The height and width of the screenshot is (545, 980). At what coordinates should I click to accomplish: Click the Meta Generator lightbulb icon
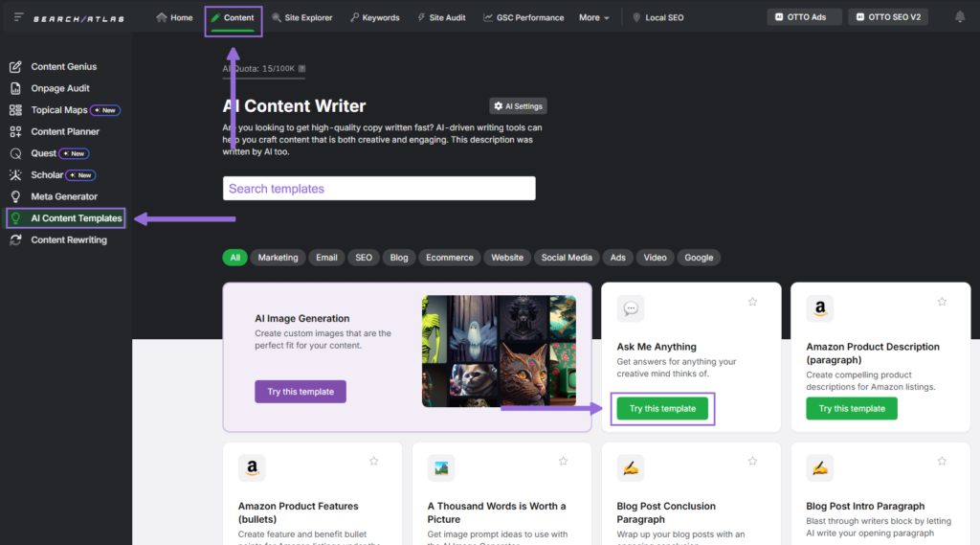15,196
